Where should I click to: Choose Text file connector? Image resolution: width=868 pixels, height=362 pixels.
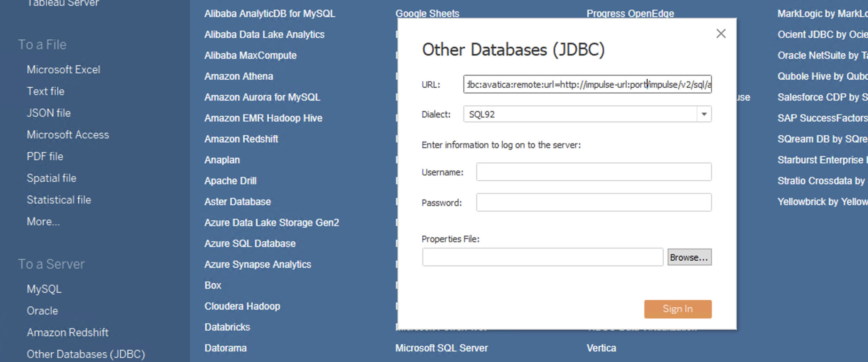(45, 91)
